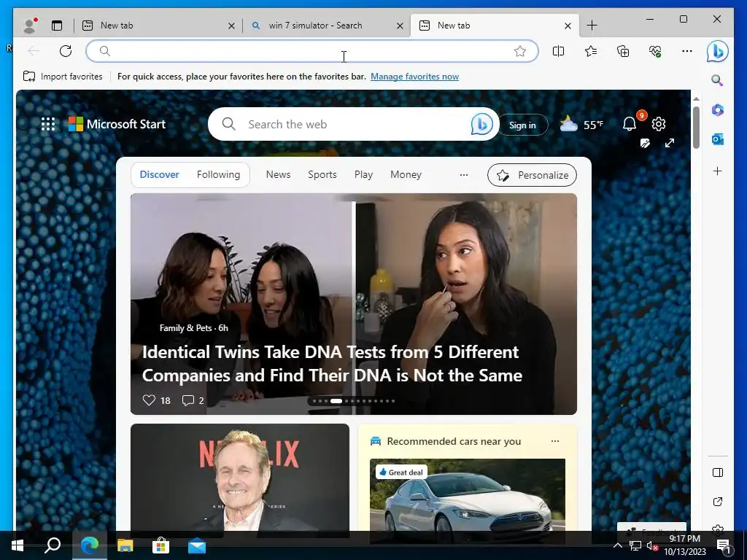747x560 pixels.
Task: Open the Favorites list icon
Action: 591,51
